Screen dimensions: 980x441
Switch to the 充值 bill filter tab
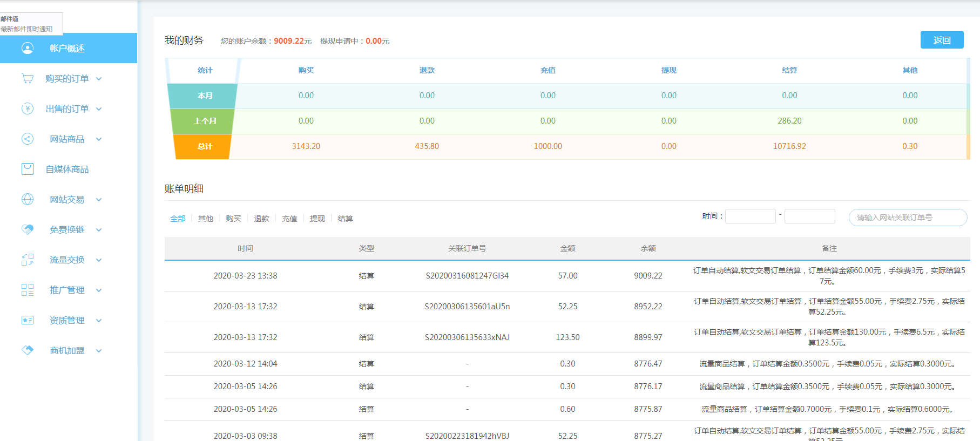(289, 219)
